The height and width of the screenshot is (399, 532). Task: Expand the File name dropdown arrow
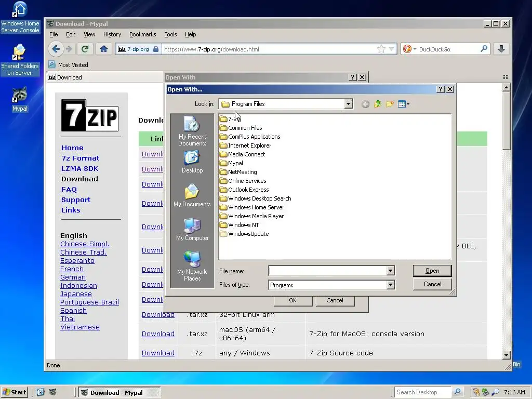coord(390,271)
